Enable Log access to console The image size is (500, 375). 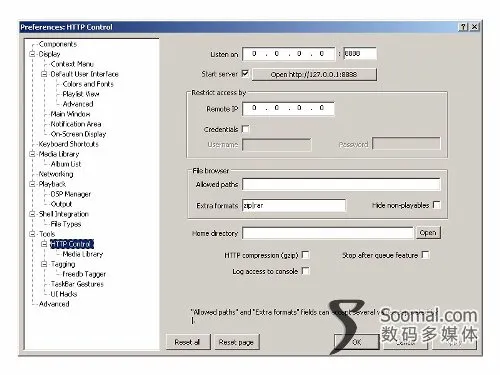point(305,271)
